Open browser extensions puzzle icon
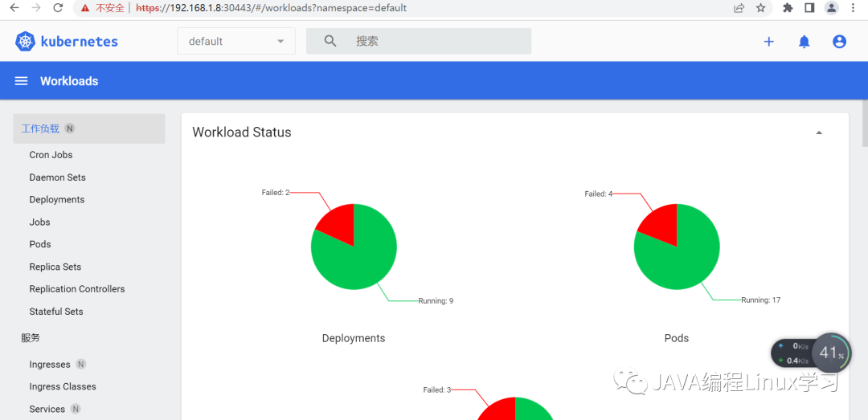The image size is (868, 420). point(788,8)
